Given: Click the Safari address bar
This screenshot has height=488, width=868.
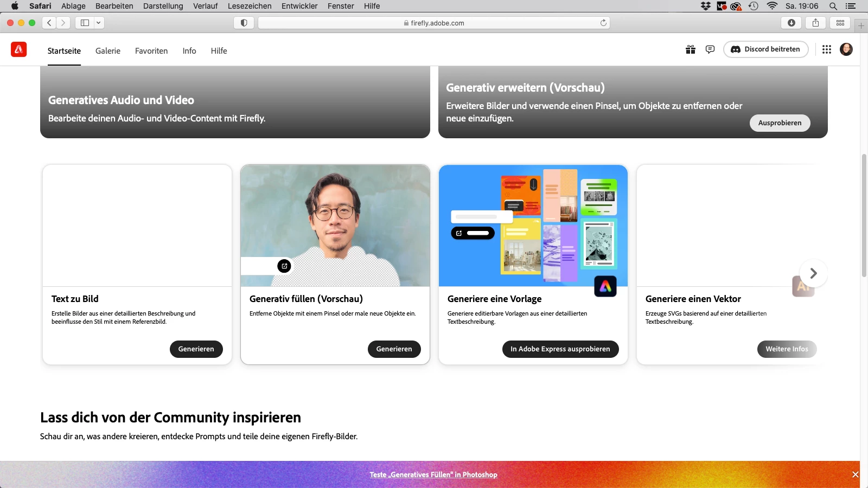Looking at the screenshot, I should click(x=434, y=23).
